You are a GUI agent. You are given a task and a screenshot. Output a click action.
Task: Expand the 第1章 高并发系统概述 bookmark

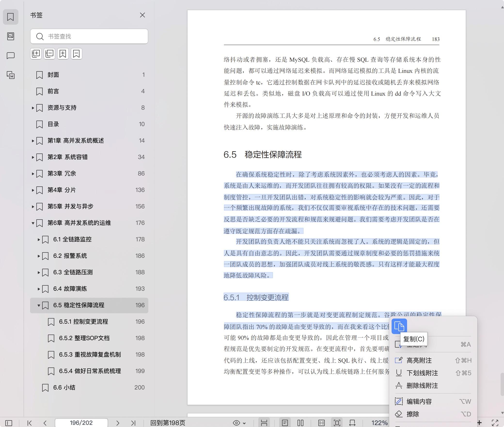tap(33, 141)
